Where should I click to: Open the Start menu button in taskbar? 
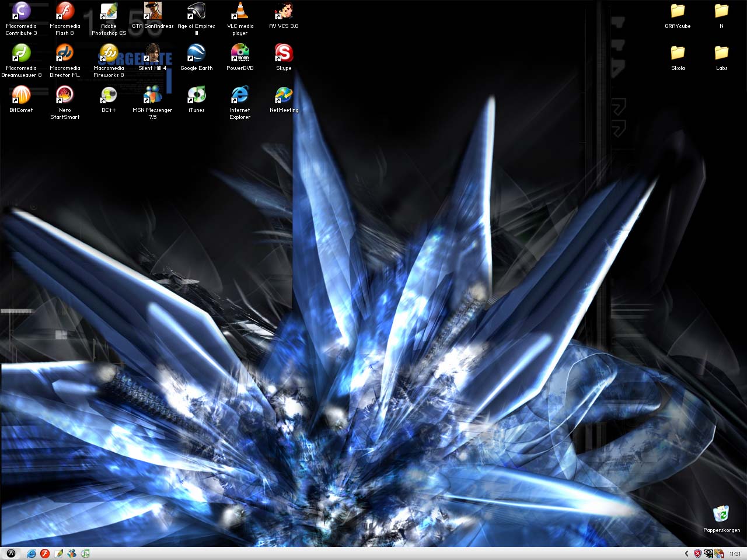coord(11,554)
